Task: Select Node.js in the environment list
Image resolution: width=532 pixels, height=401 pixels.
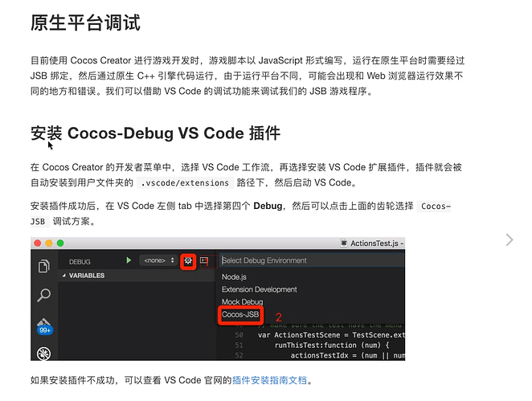Action: [x=234, y=276]
